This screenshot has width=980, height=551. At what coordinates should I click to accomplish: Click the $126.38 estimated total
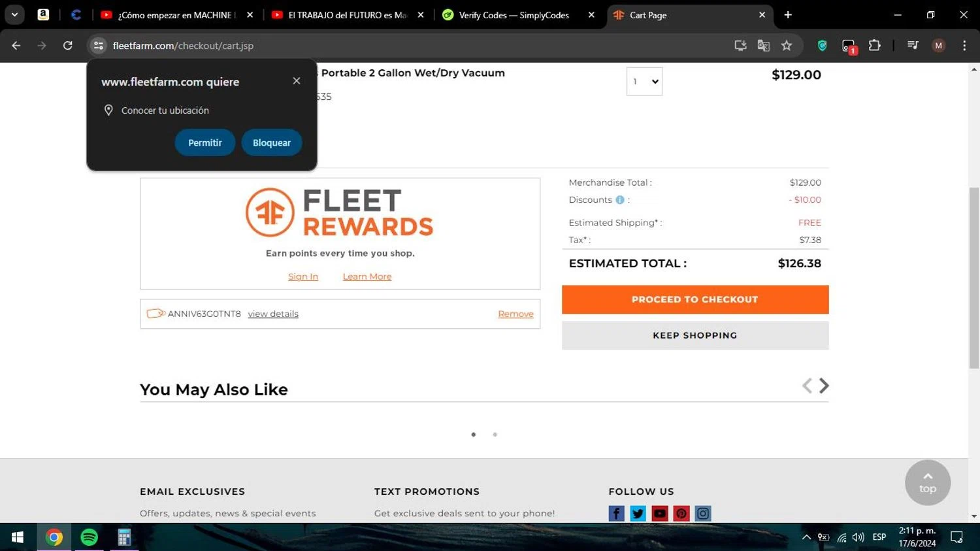(x=800, y=263)
